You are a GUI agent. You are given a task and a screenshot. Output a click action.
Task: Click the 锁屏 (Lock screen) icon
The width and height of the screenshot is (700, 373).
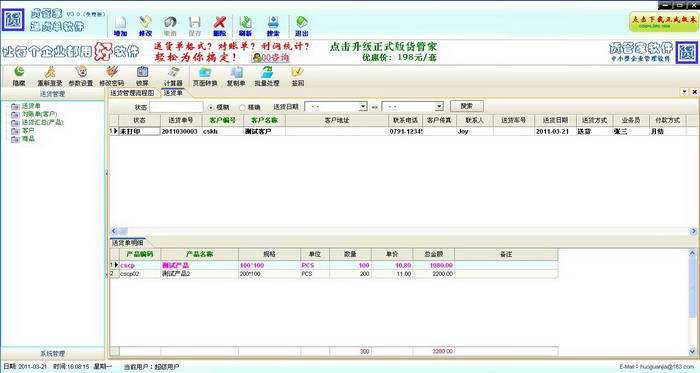(142, 76)
